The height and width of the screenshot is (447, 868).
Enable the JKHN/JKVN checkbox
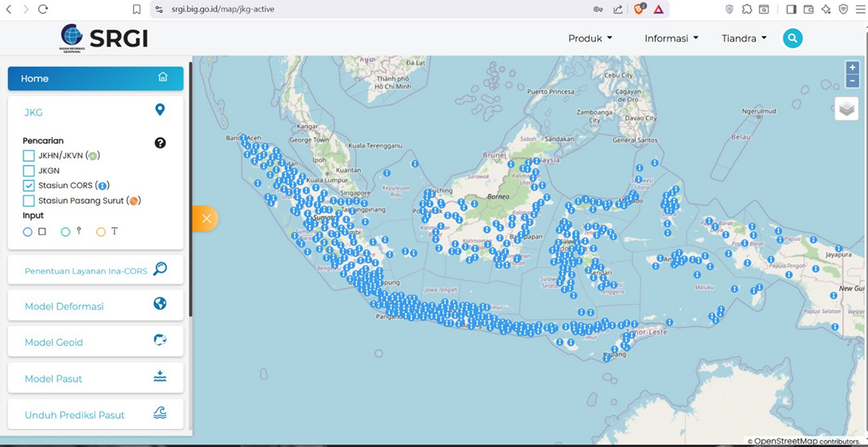click(x=29, y=156)
